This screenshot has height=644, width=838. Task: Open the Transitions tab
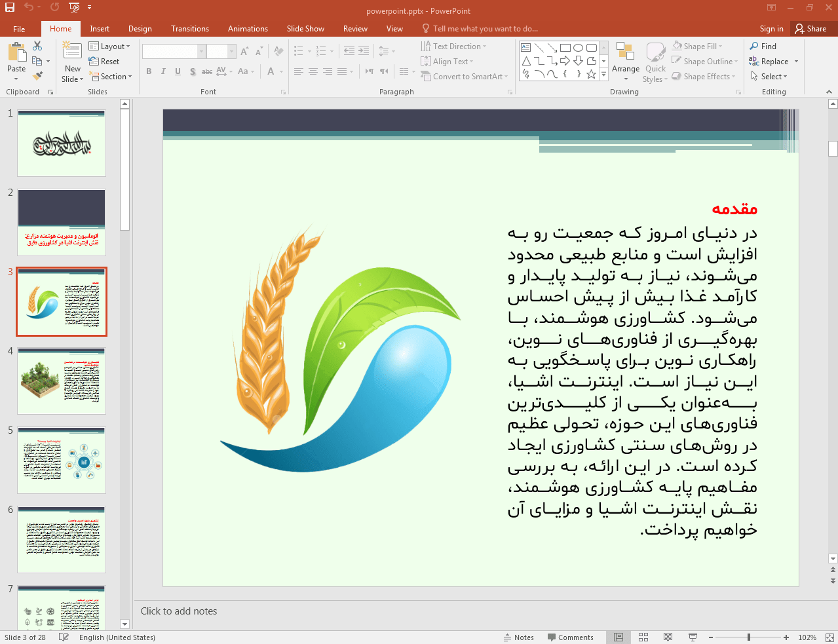pyautogui.click(x=189, y=29)
